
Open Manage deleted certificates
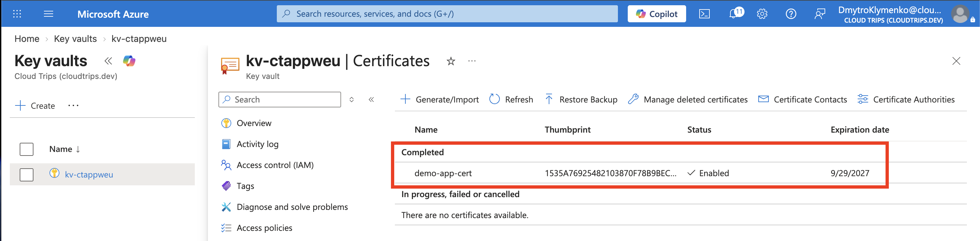pyautogui.click(x=688, y=100)
